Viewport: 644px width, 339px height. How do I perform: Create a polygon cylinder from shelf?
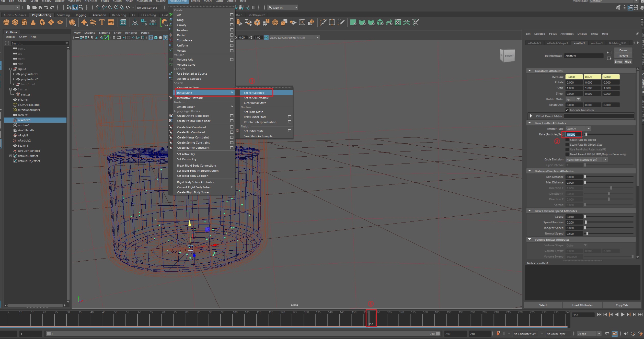point(24,22)
